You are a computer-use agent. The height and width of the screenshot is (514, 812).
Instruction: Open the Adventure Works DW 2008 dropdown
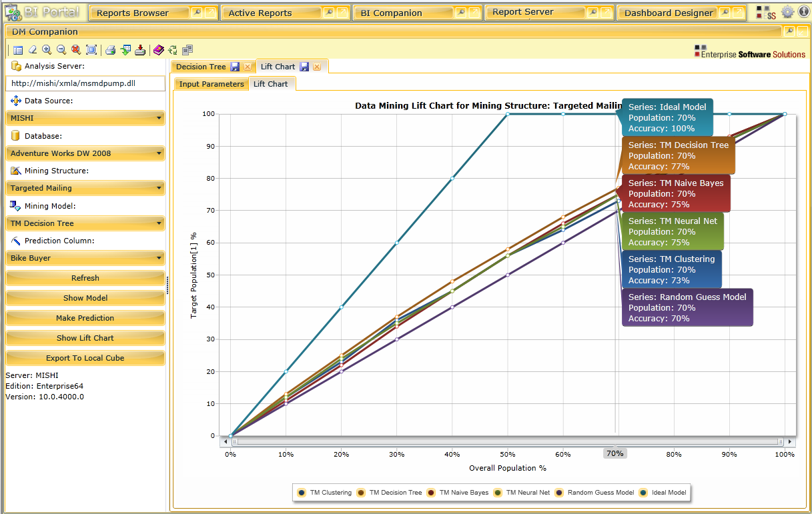[85, 153]
